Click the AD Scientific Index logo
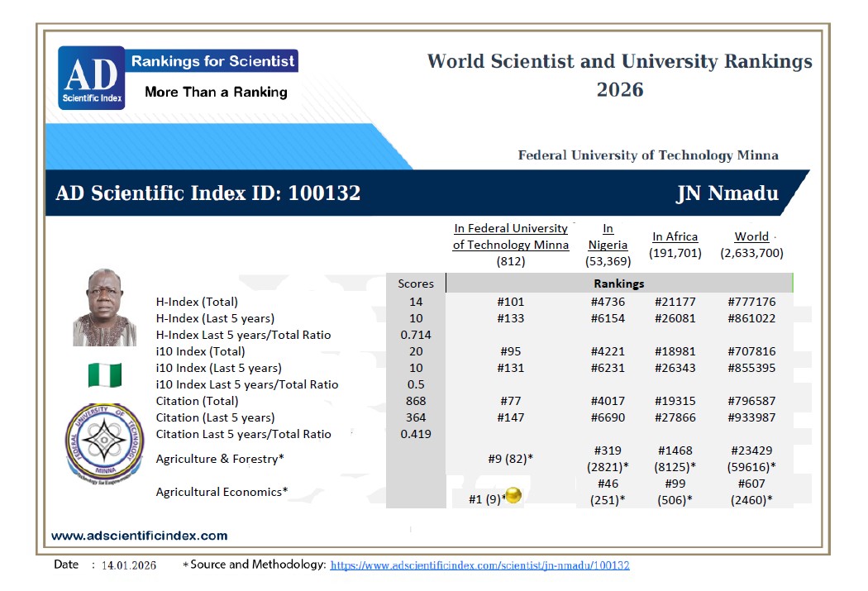Screen dimensions: 868x591 91,79
